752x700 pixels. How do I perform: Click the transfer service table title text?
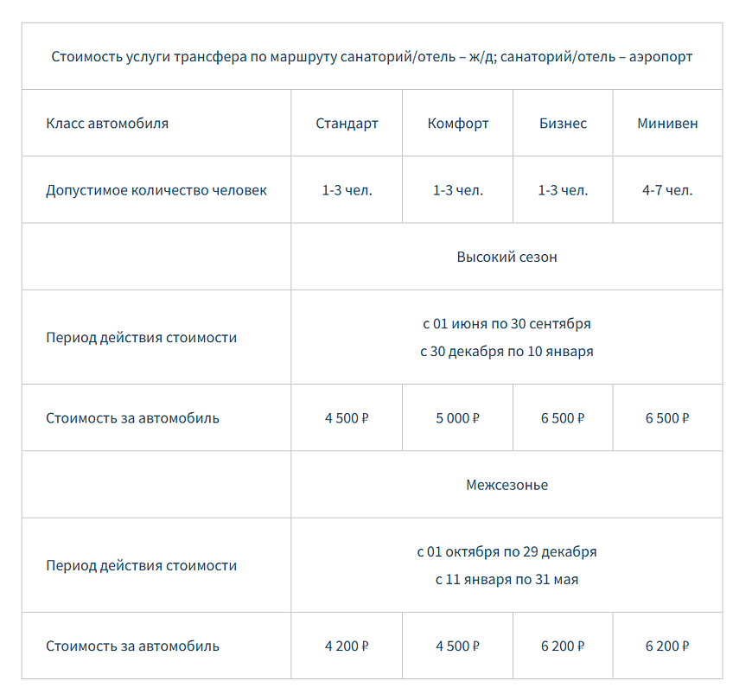tap(372, 57)
